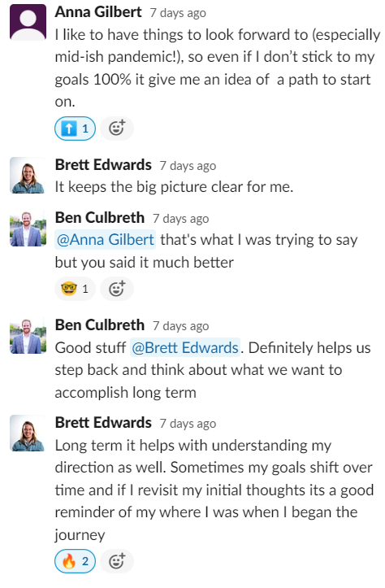Viewport: 385px width, 588px height.
Task: Click the @Brett Edwards mention
Action: pyautogui.click(x=185, y=347)
